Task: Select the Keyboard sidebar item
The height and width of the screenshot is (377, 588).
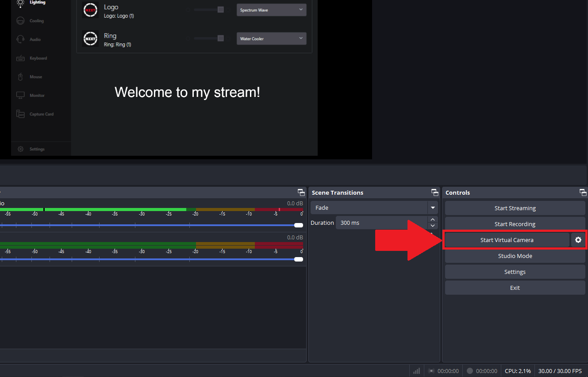Action: click(31, 58)
